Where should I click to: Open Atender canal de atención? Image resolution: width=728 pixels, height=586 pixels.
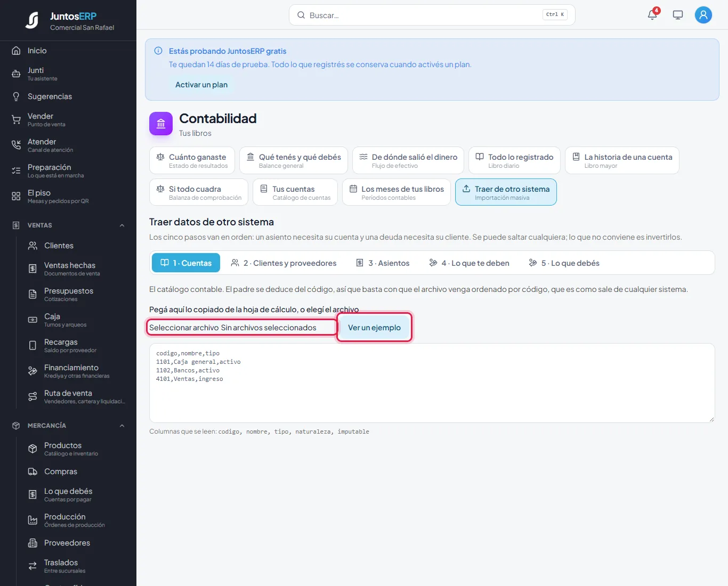click(68, 145)
